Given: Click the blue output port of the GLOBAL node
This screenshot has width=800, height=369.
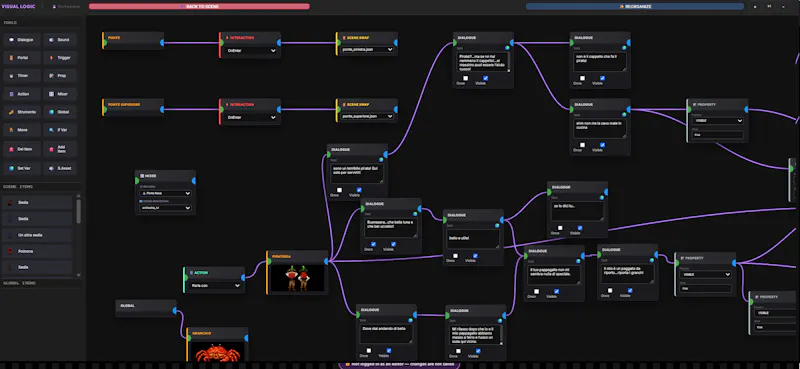Looking at the screenshot, I should click(175, 310).
